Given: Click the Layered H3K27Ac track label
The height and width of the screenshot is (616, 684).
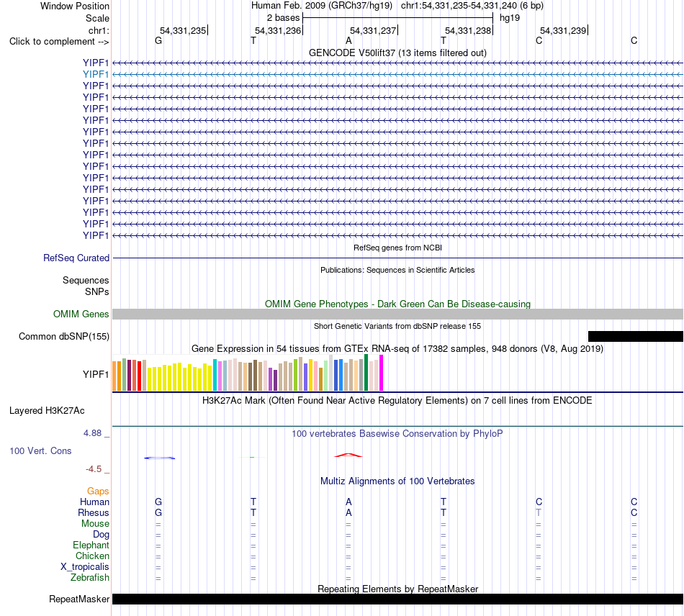Looking at the screenshot, I should [x=47, y=411].
